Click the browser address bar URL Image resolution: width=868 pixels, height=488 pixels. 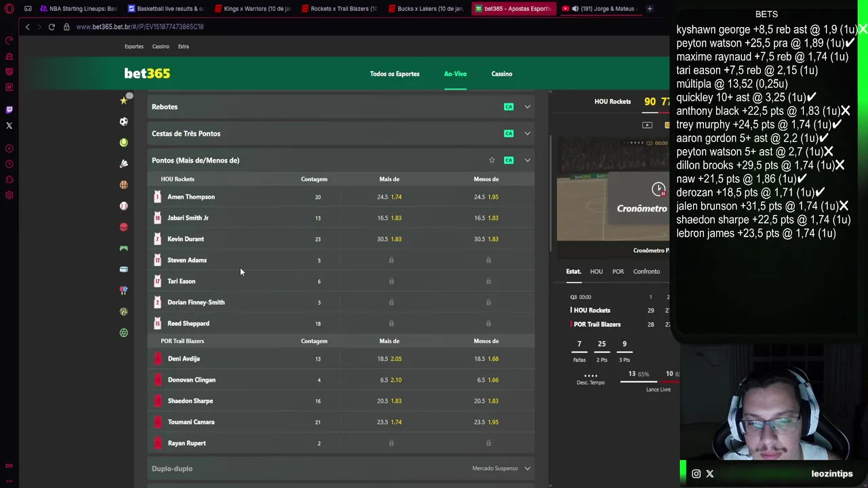click(x=140, y=26)
